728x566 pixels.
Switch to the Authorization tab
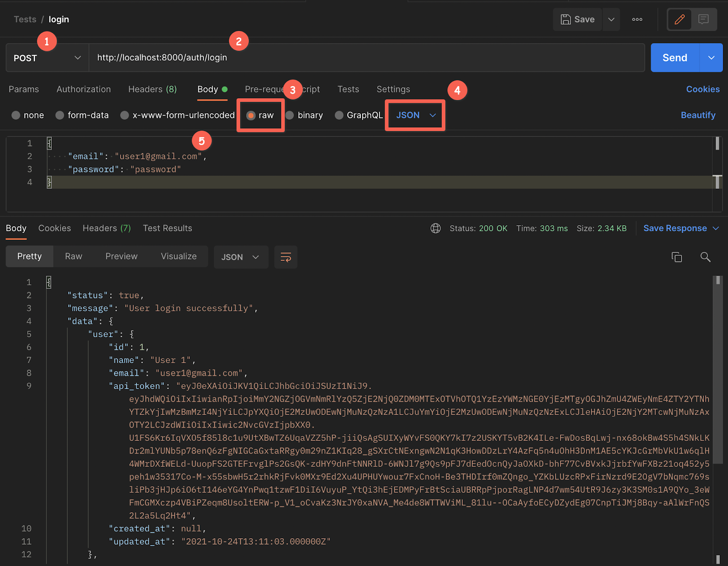tap(83, 90)
